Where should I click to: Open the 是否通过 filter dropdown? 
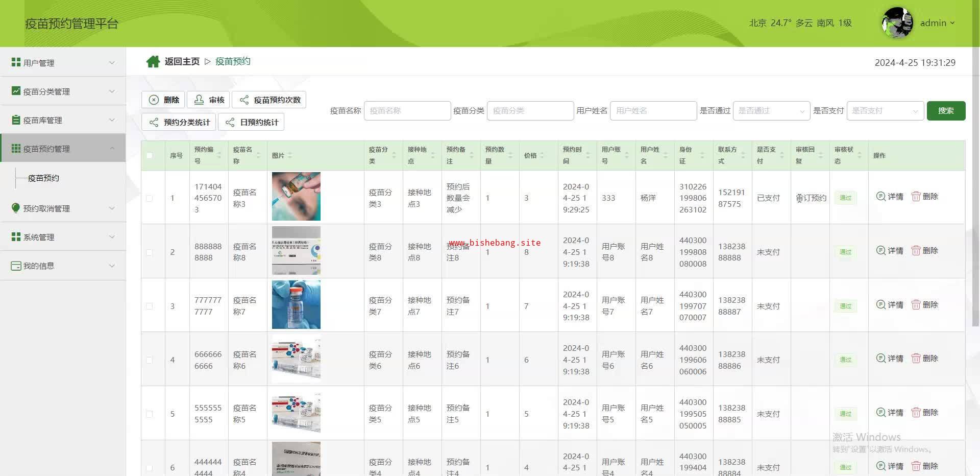(x=771, y=111)
